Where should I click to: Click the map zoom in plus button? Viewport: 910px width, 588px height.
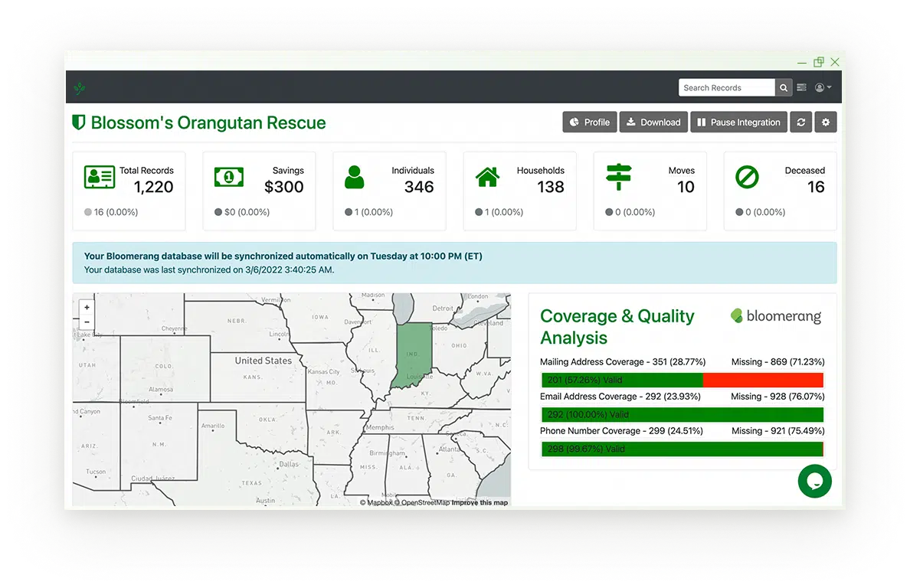coord(87,308)
